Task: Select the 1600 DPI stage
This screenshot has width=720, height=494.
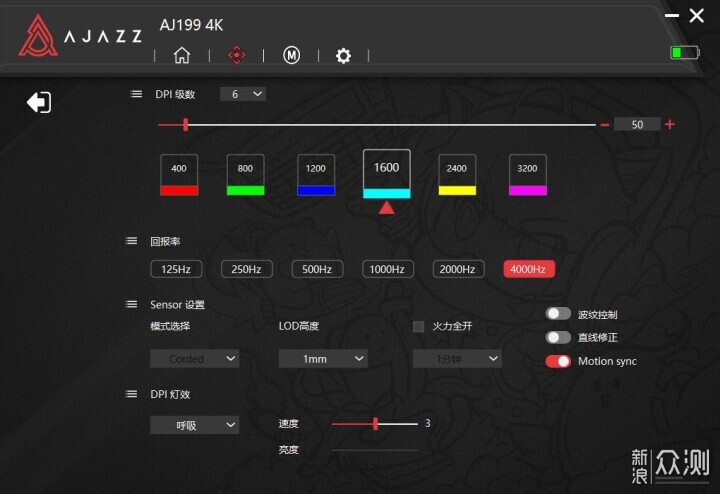Action: [x=387, y=174]
